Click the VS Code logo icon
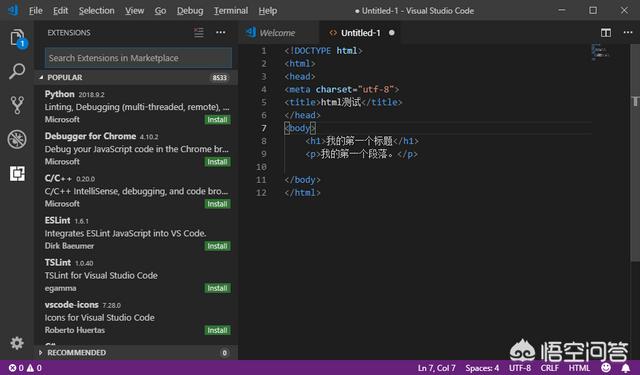This screenshot has width=640, height=375. [x=13, y=10]
